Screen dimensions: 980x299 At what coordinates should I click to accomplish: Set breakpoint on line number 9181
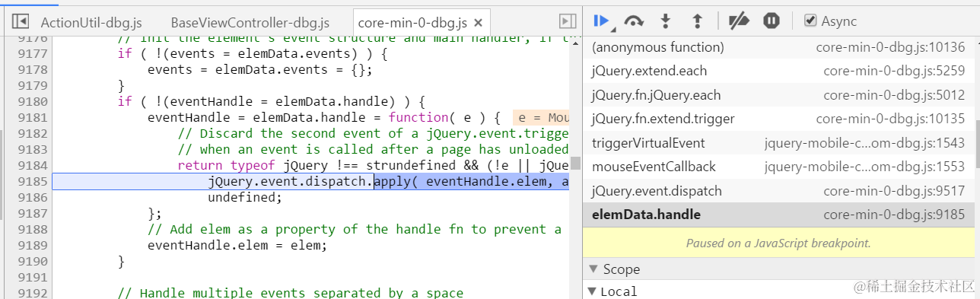tap(32, 117)
